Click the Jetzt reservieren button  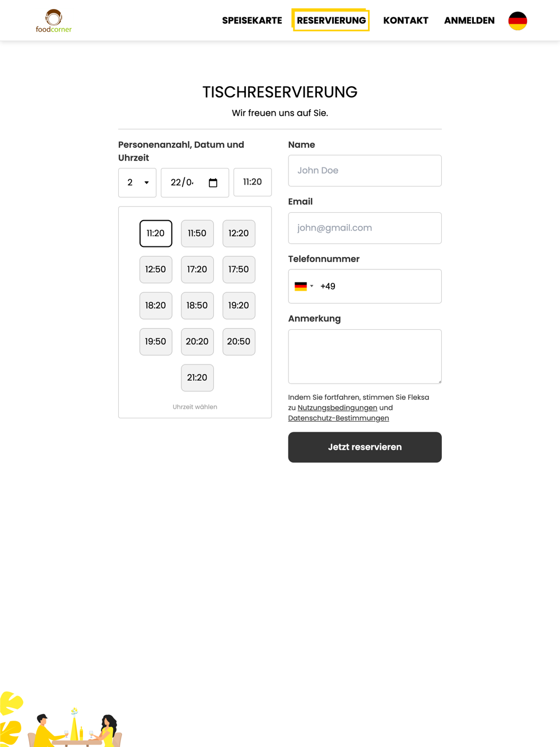coord(365,447)
